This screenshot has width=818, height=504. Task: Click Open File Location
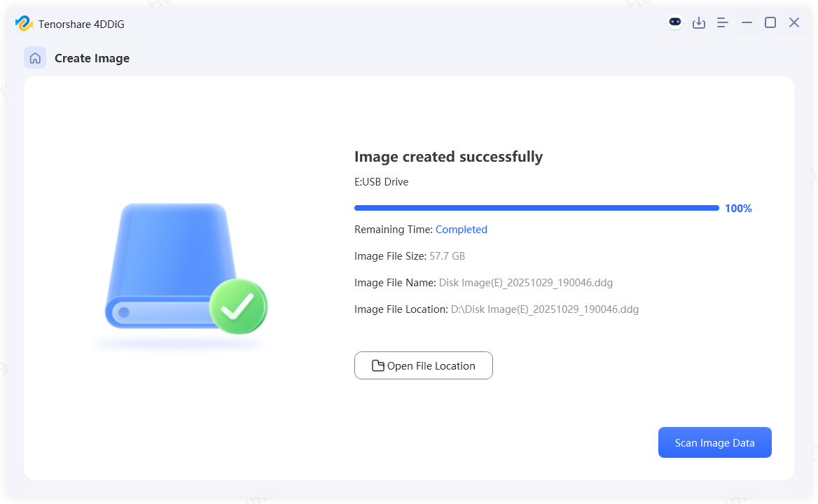point(423,365)
